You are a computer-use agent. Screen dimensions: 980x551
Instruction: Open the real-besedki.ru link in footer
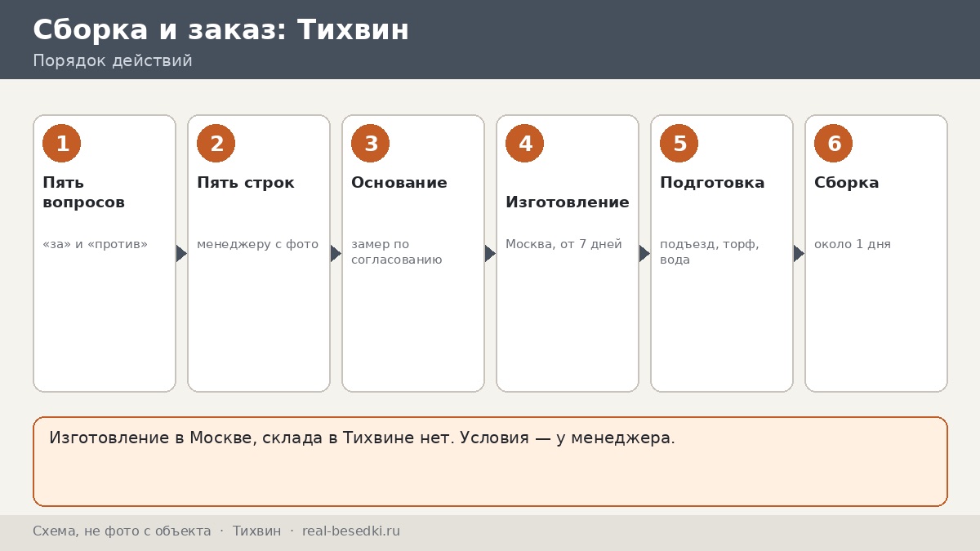[351, 531]
